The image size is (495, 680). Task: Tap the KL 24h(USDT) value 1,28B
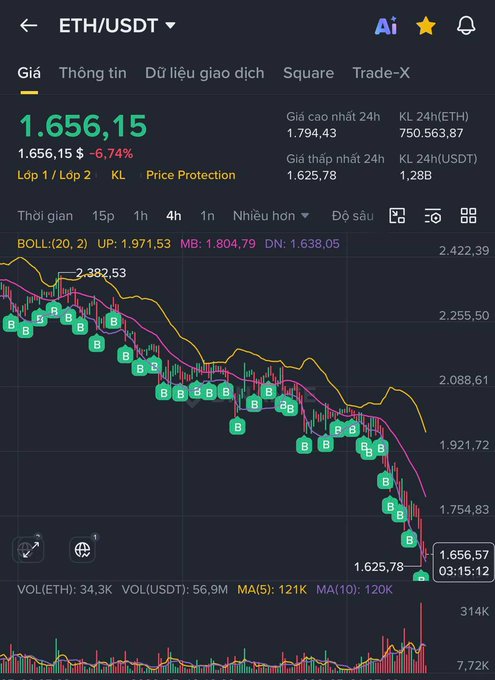click(415, 175)
